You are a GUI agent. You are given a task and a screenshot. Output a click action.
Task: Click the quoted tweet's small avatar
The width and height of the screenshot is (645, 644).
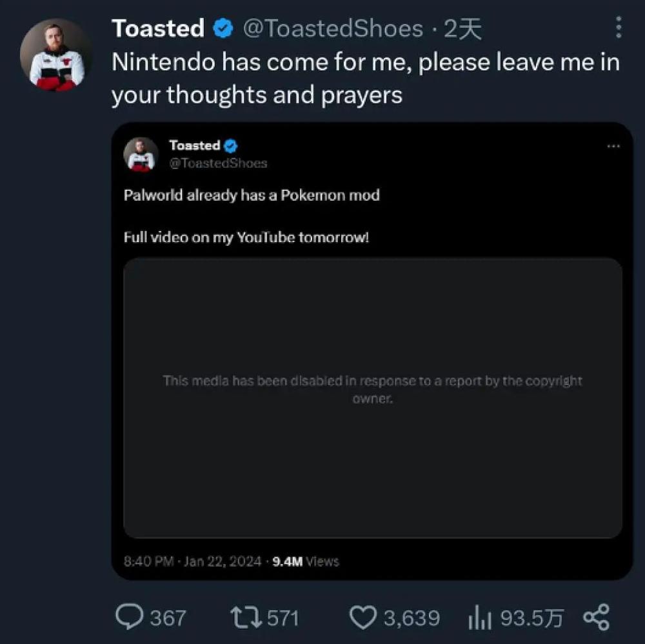tap(141, 154)
